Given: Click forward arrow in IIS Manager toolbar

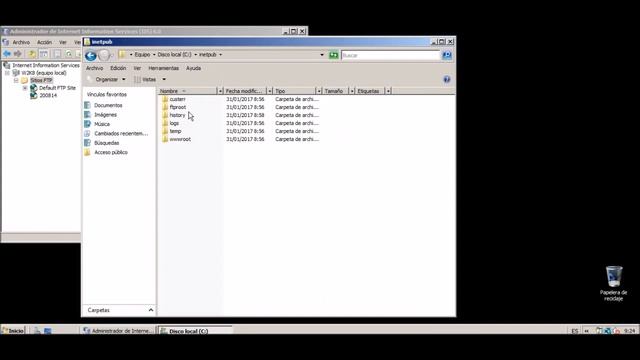Looking at the screenshot, I should click(18, 54).
